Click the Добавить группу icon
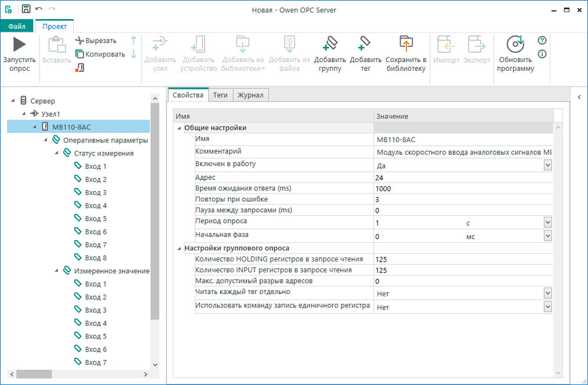Image resolution: width=588 pixels, height=385 pixels. pyautogui.click(x=329, y=45)
